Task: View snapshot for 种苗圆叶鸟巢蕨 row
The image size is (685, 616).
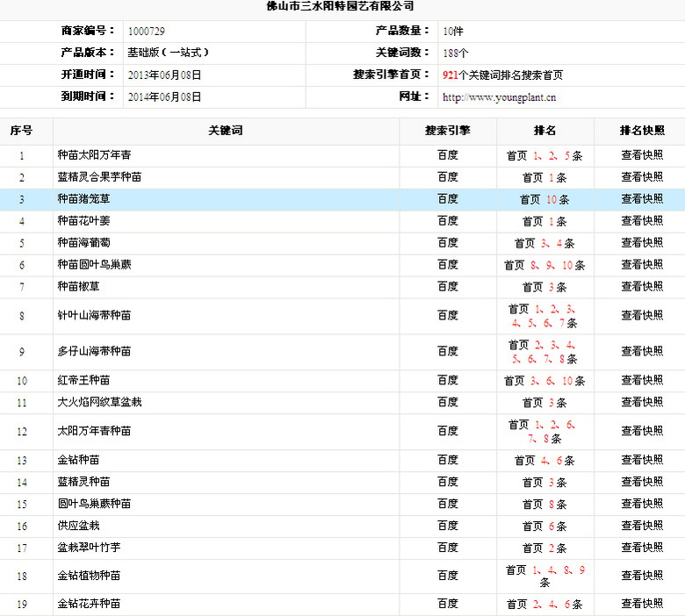Action: tap(642, 264)
